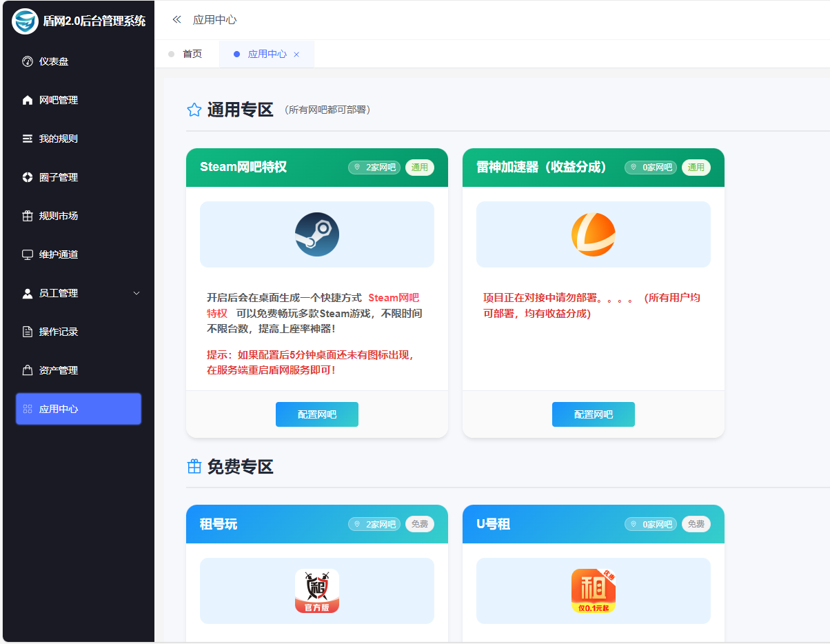Switch to the 首页 tab

[192, 54]
